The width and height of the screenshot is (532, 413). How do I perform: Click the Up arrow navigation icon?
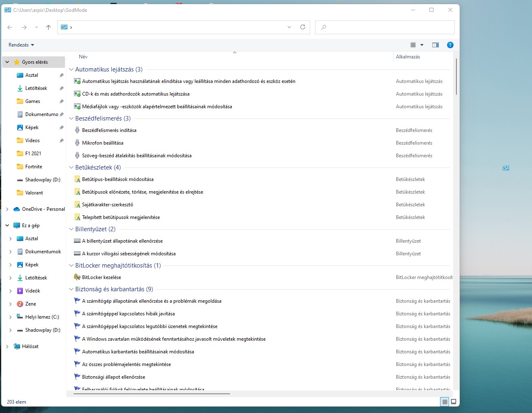pyautogui.click(x=48, y=27)
